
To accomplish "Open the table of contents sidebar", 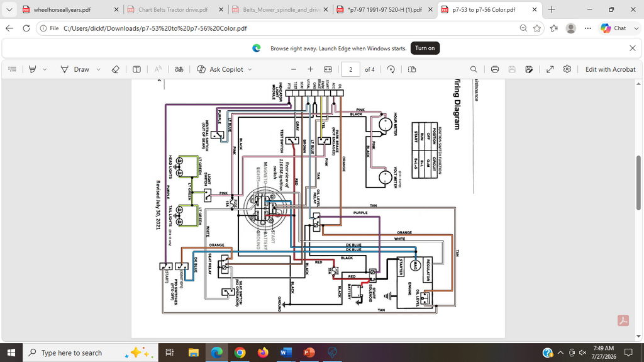I will click(x=13, y=69).
